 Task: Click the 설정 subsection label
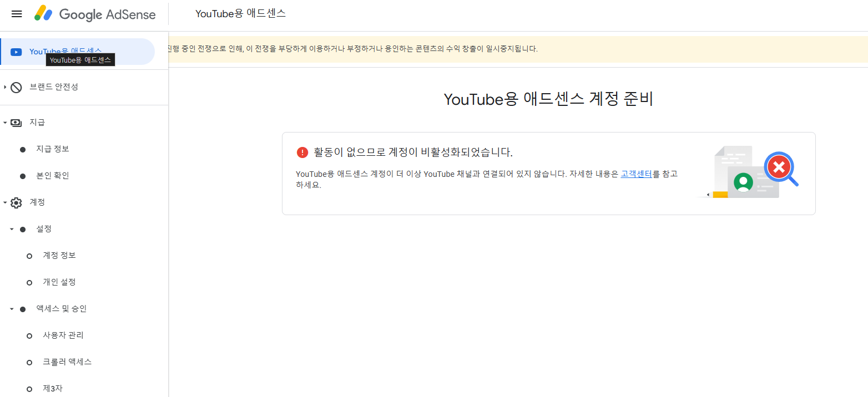coord(44,229)
